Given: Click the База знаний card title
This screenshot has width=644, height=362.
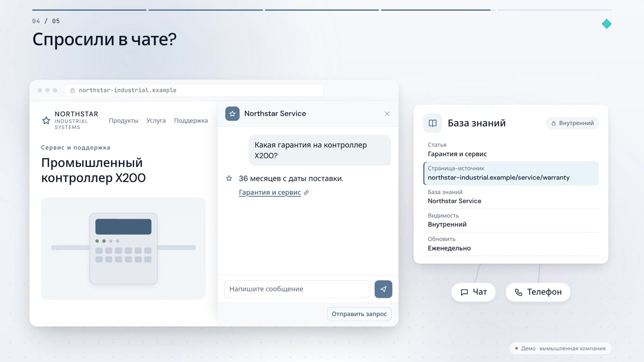Looking at the screenshot, I should pos(477,123).
